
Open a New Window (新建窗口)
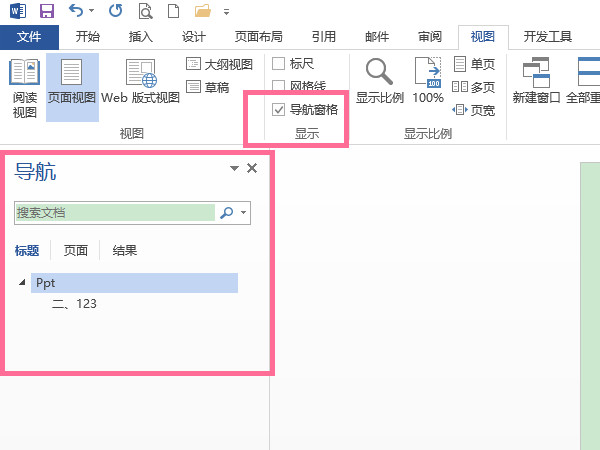[537, 84]
